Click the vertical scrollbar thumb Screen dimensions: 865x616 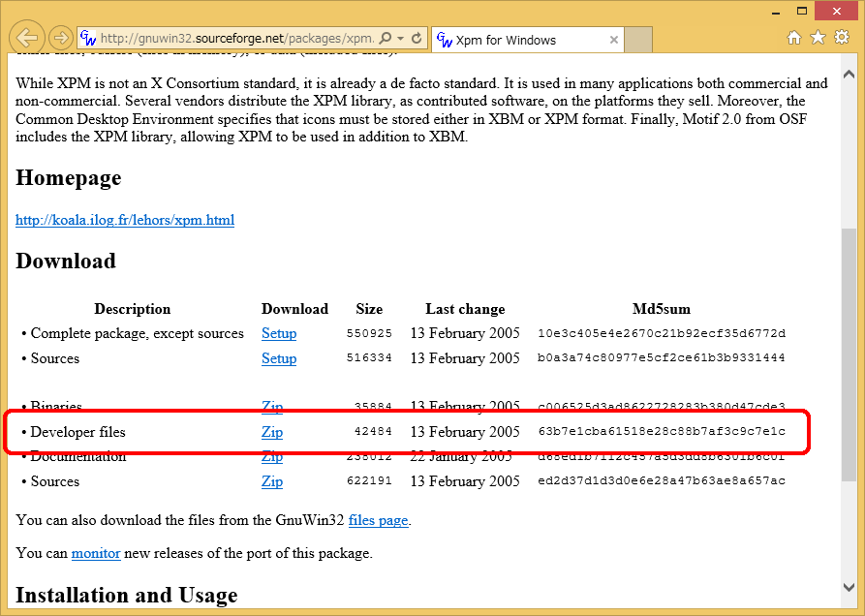coord(849,355)
